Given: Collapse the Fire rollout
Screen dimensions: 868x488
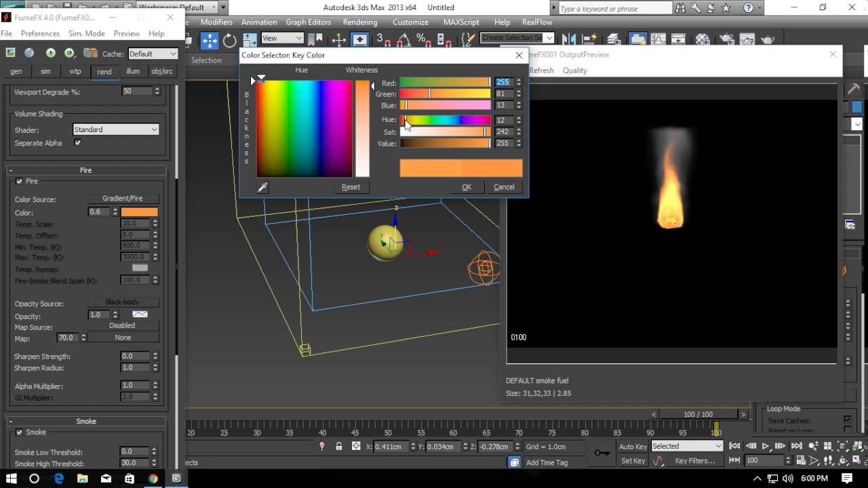Looking at the screenshot, I should tap(86, 170).
